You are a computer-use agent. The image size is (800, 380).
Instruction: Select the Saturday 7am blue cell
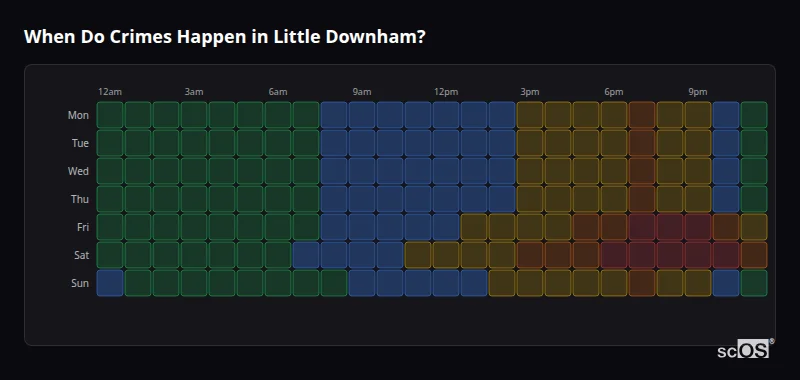pyautogui.click(x=306, y=255)
